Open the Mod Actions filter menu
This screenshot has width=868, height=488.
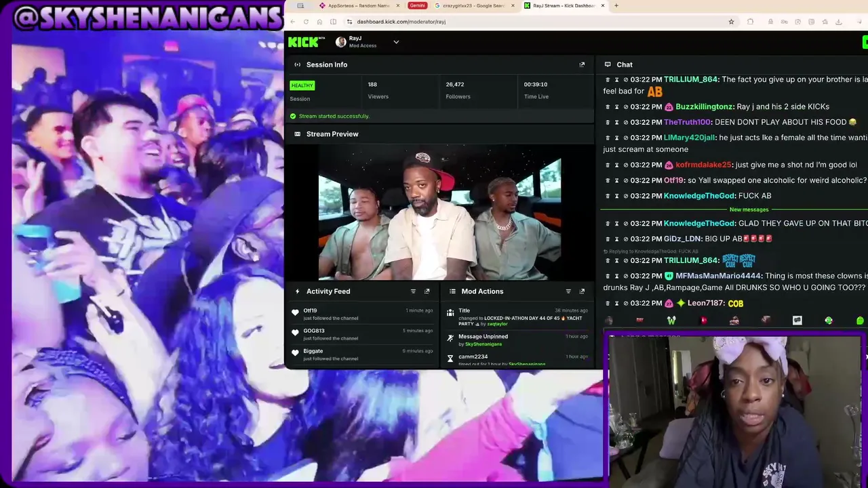point(568,291)
